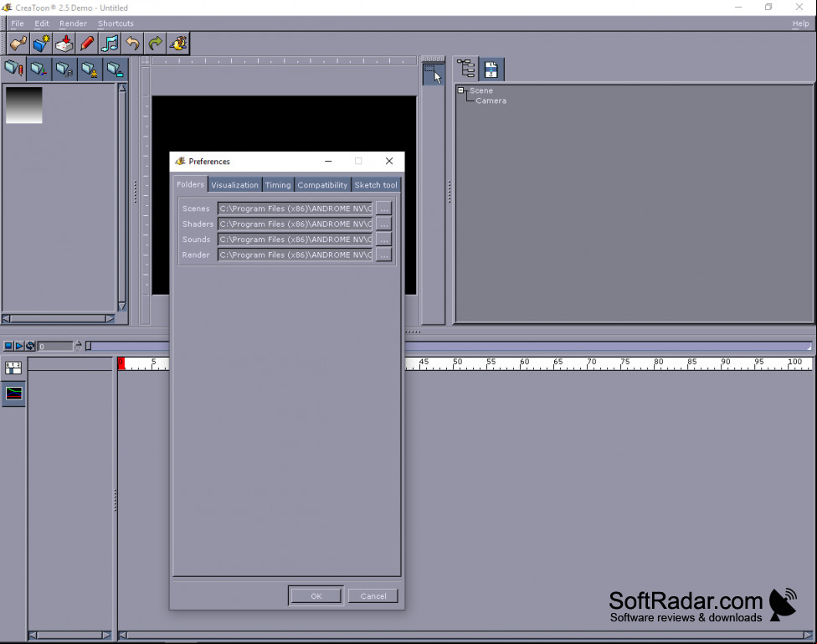Image resolution: width=817 pixels, height=644 pixels.
Task: Browse for the Sounds folder
Action: pos(384,240)
